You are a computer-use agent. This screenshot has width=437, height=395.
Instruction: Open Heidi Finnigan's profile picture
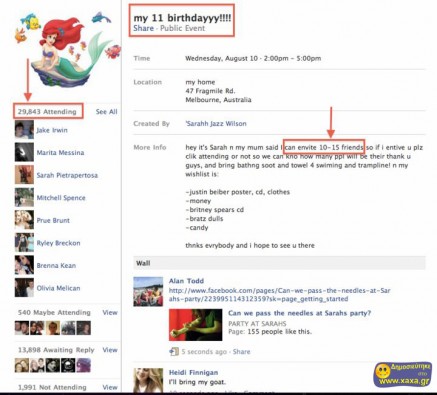point(148,380)
